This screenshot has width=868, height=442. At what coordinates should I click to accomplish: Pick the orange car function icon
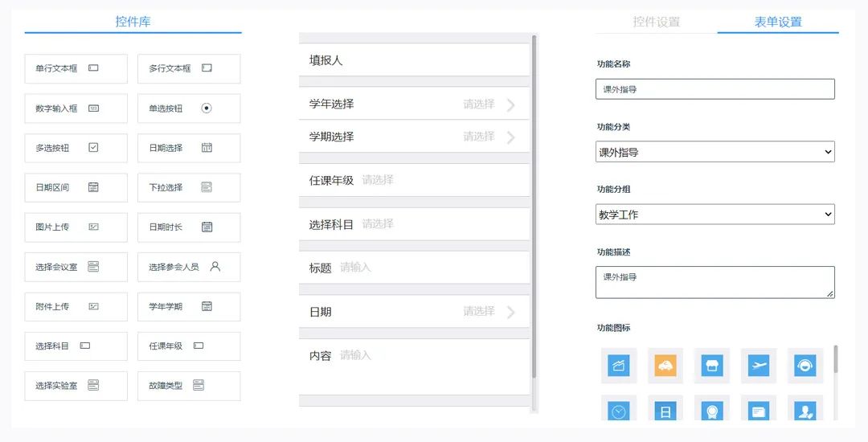[665, 366]
